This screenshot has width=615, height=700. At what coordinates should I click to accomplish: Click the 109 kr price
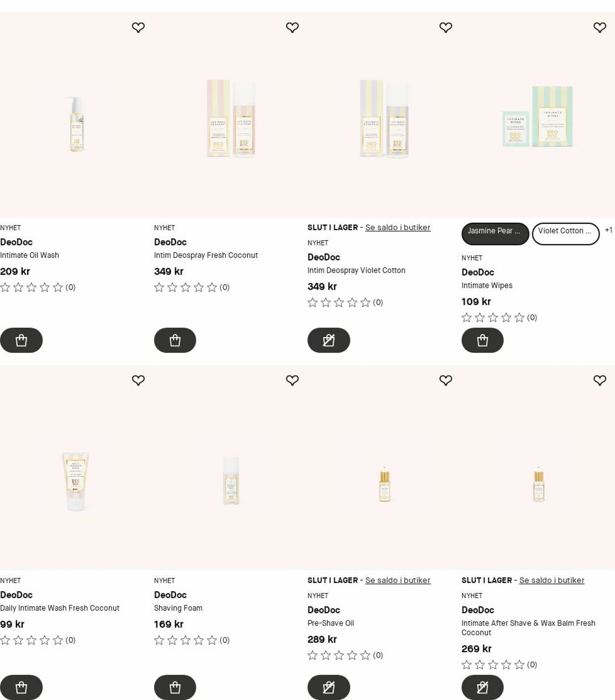[476, 302]
